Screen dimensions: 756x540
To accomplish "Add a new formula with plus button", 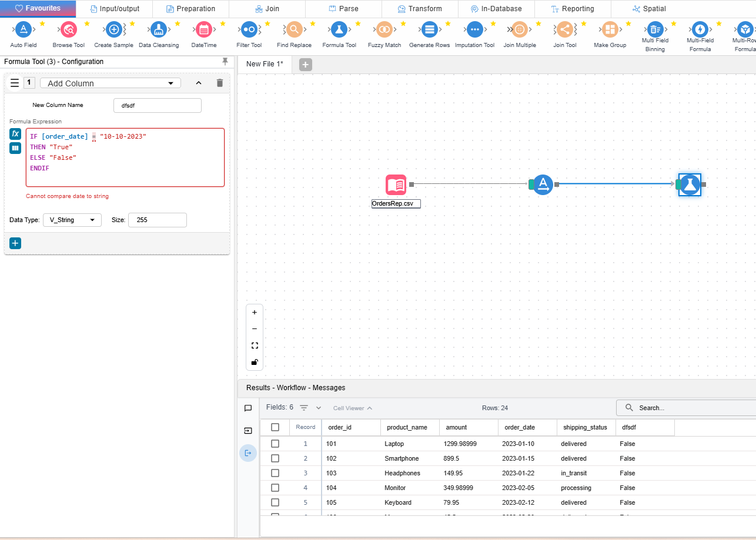I will (x=15, y=243).
